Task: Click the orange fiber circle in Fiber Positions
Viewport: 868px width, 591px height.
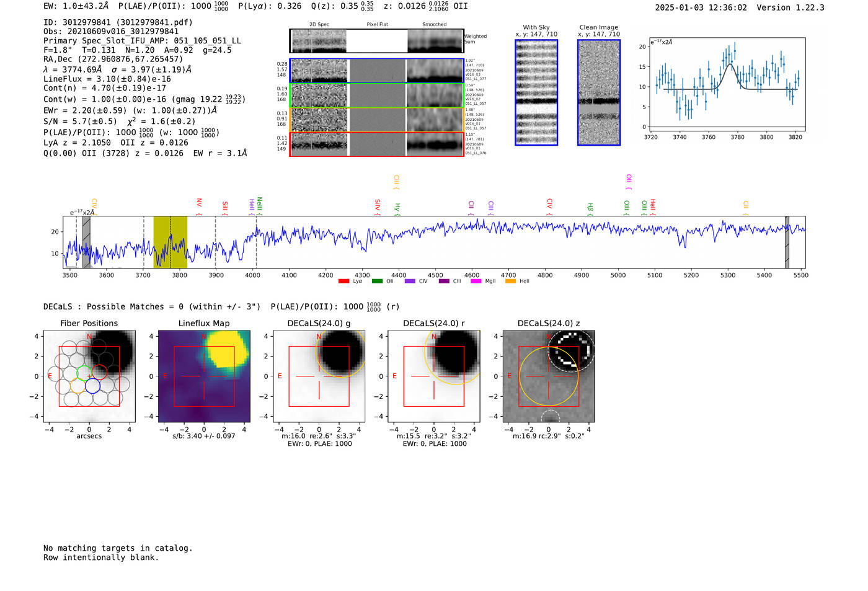Action: (x=77, y=386)
